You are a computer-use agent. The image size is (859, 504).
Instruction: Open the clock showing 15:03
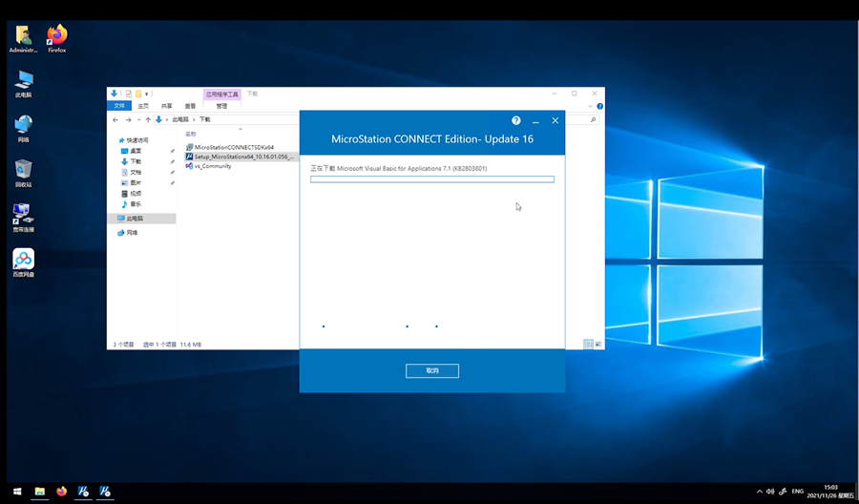point(830,492)
